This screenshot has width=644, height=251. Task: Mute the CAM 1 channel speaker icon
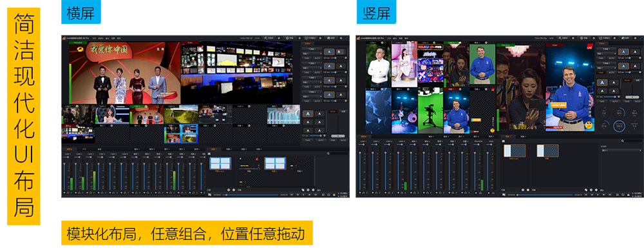(64, 192)
